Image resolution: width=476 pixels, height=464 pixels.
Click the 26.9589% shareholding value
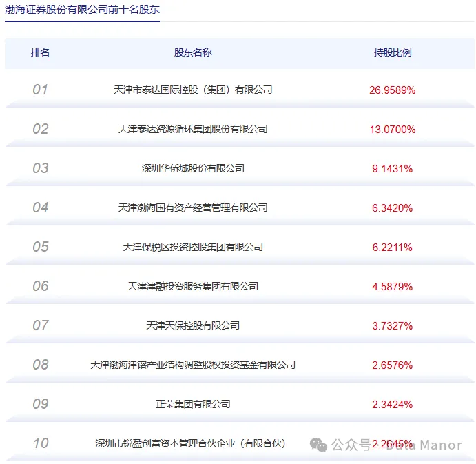[x=392, y=90]
